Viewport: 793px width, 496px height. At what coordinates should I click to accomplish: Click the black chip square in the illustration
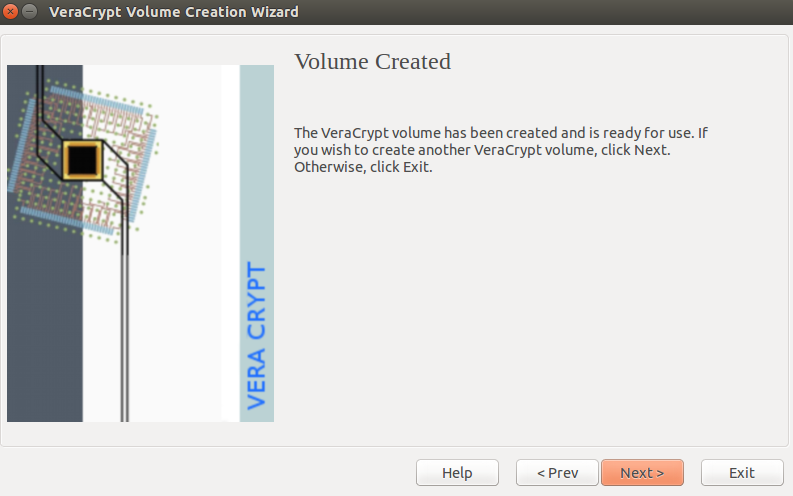tap(82, 160)
